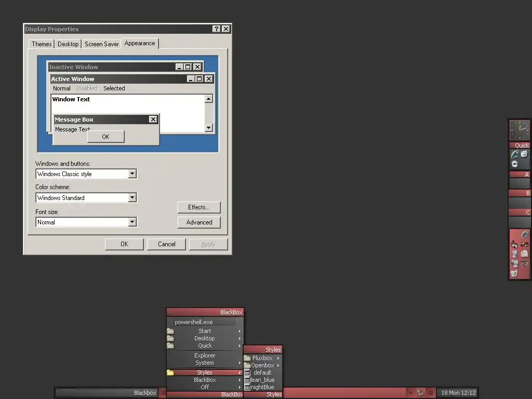Launch the media player icon under Quick
The width and height of the screenshot is (532, 399).
(x=515, y=164)
